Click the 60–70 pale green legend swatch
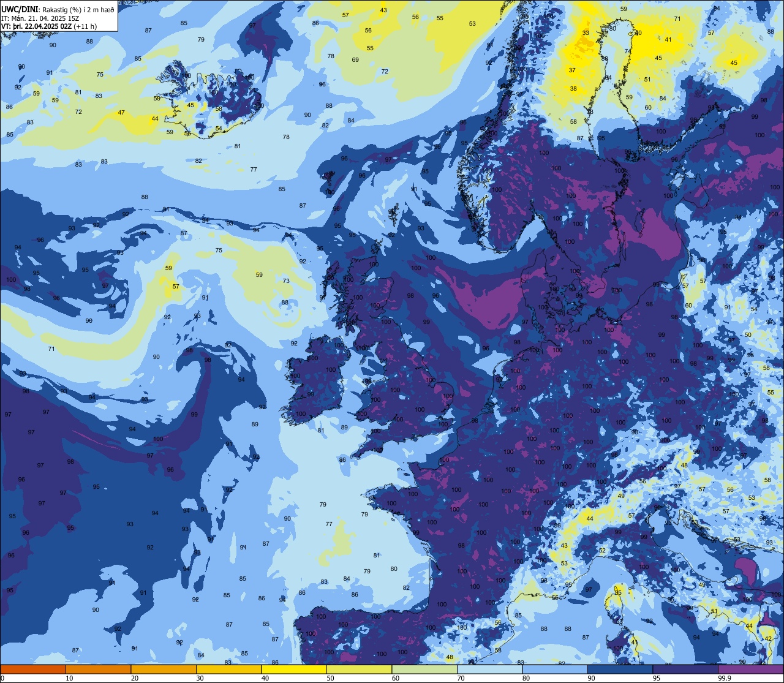This screenshot has height=683, width=784. (x=424, y=669)
